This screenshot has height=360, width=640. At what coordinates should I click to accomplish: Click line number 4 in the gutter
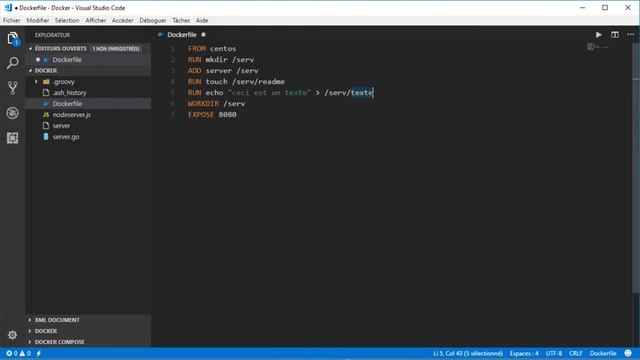tap(173, 82)
